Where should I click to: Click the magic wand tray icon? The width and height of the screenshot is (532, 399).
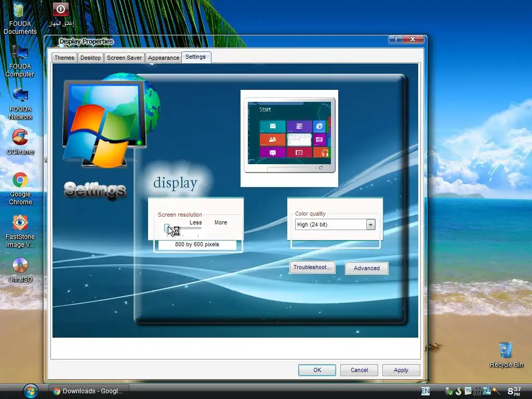click(496, 391)
